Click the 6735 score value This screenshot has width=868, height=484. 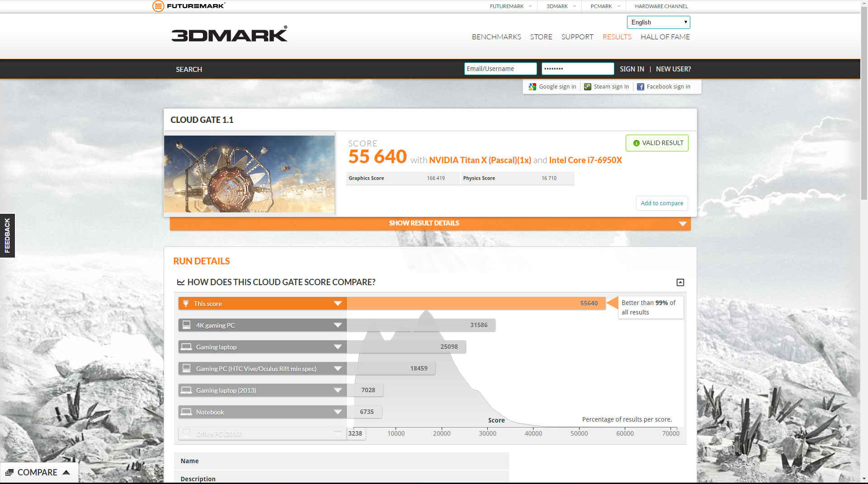[x=367, y=412]
